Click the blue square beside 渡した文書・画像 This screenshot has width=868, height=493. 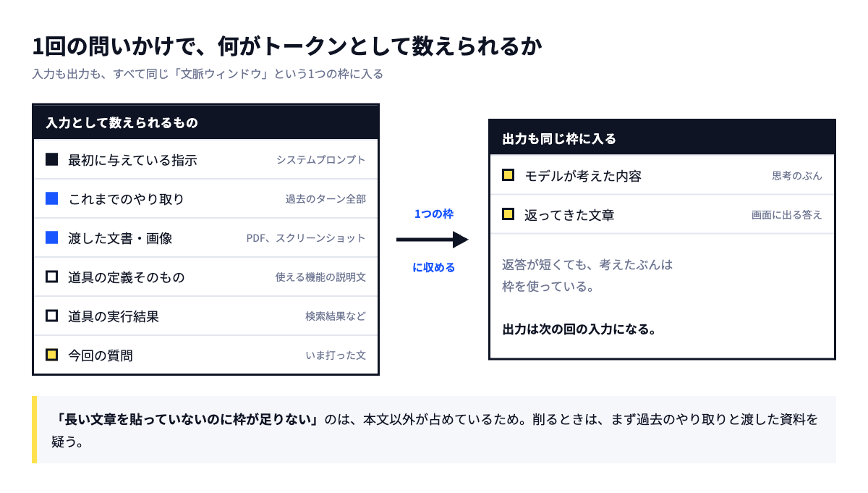point(52,237)
